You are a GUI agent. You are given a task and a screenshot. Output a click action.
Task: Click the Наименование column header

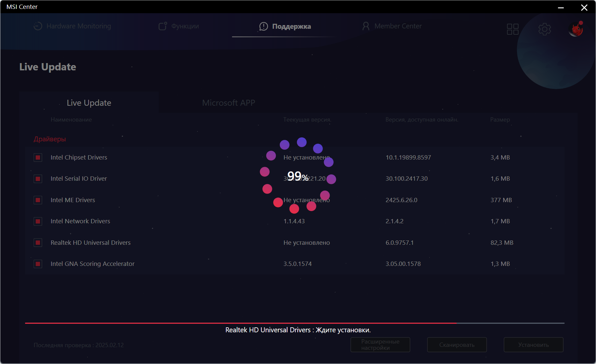71,120
